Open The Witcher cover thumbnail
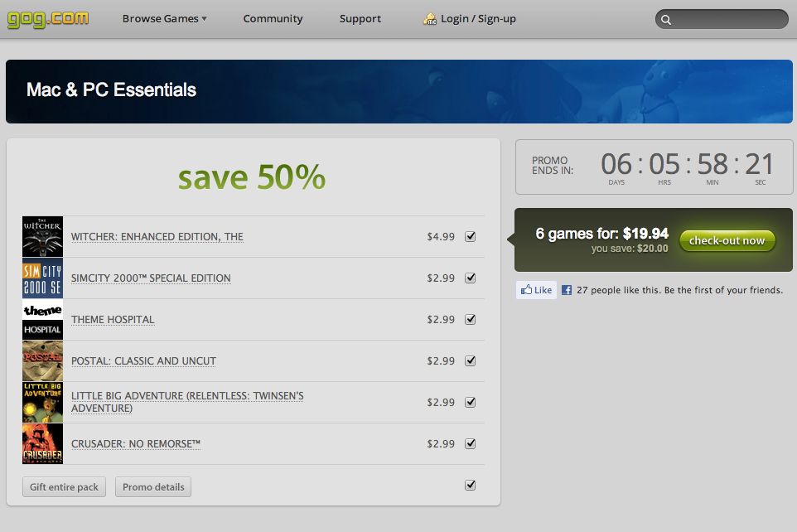This screenshot has height=532, width=797. pos(43,236)
